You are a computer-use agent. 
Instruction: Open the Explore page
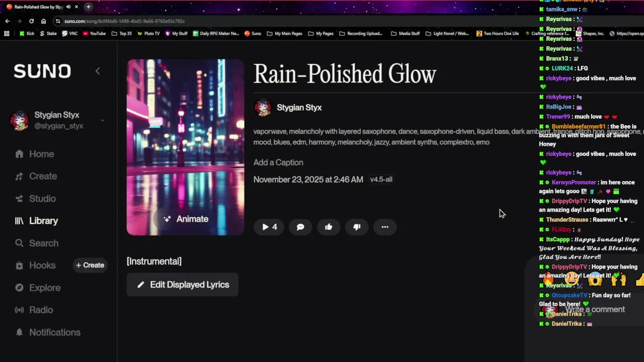tap(38, 288)
